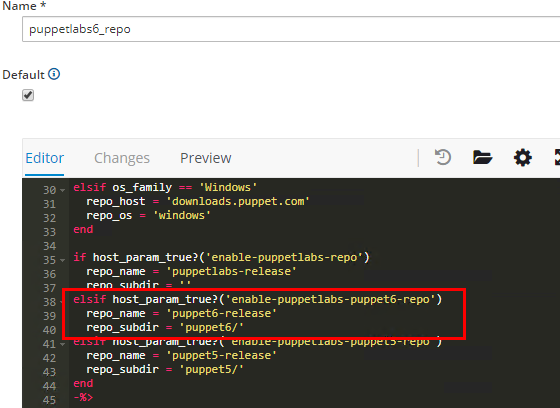Click on 'puppet5/' repo_subdir value
This screenshot has height=408, width=560.
211,369
